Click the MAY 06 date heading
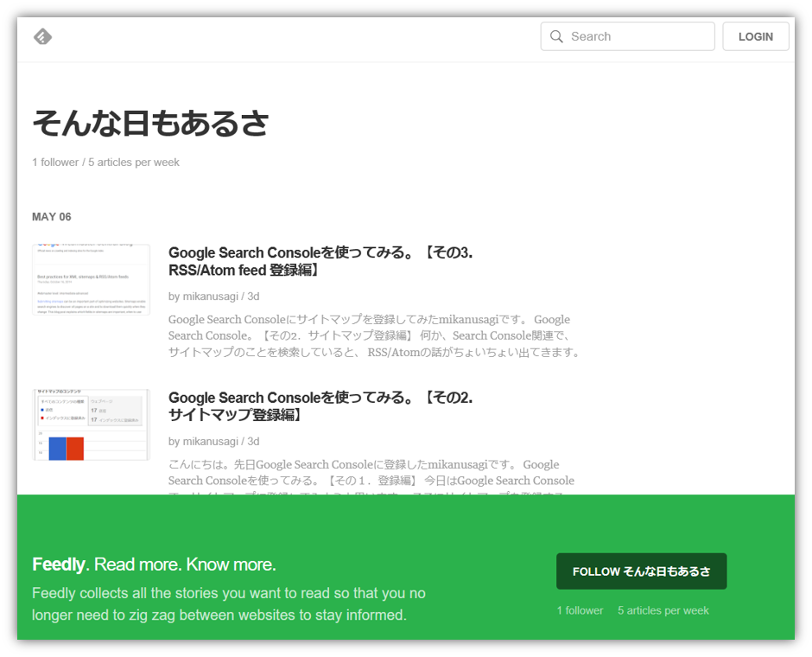Viewport: 812px width, 657px height. [51, 217]
